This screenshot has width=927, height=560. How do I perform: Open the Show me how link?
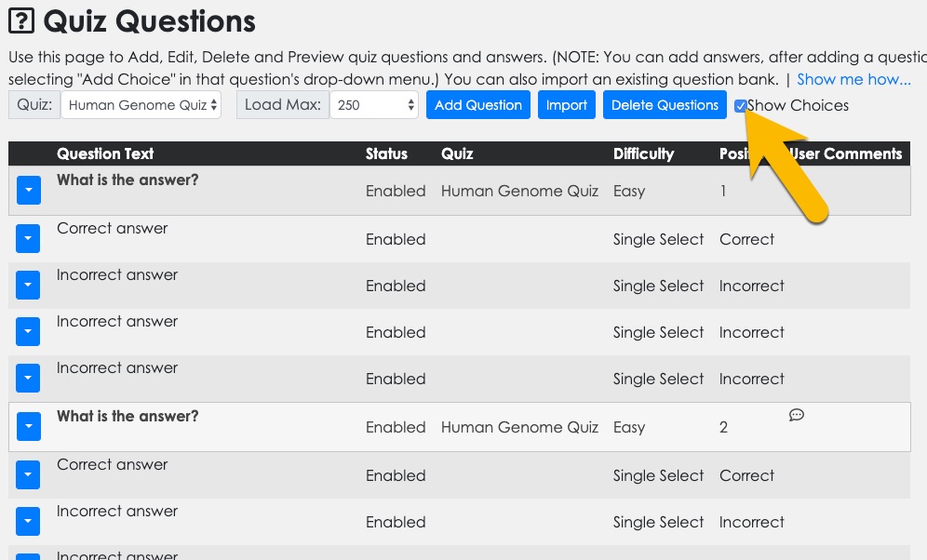pyautogui.click(x=853, y=79)
